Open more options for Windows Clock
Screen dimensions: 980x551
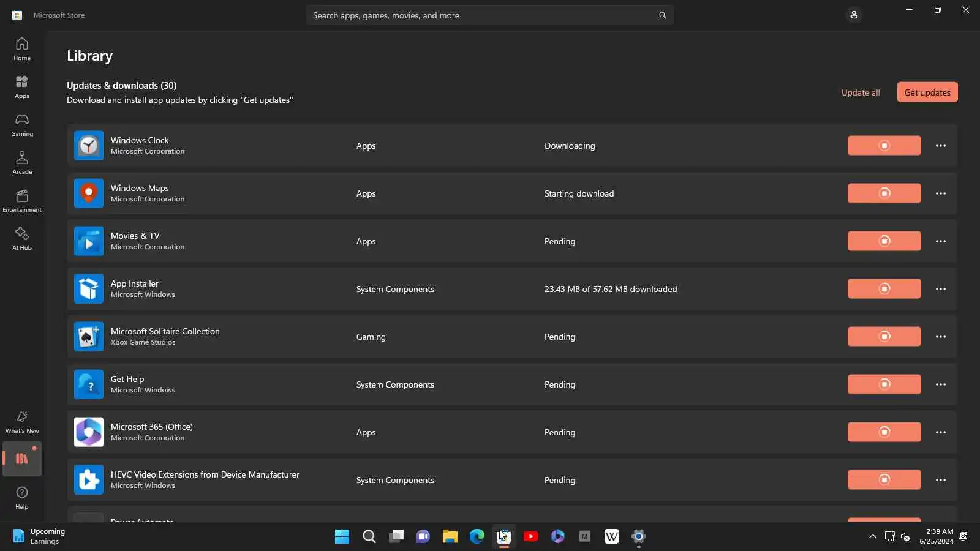941,146
